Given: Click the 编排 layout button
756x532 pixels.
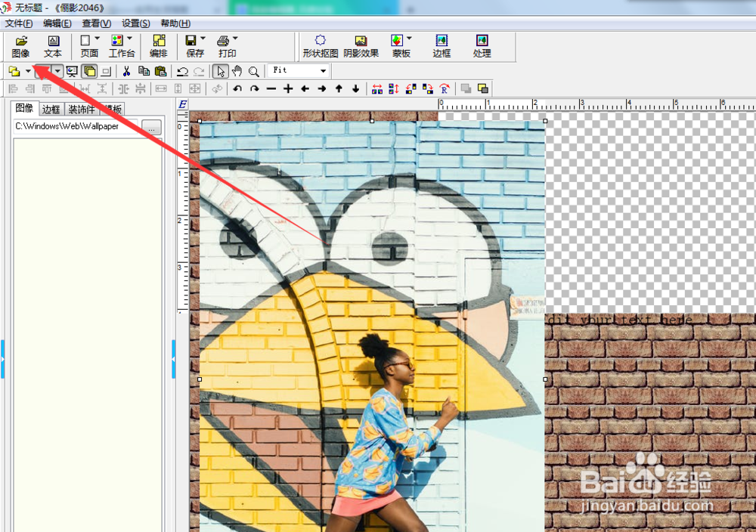Looking at the screenshot, I should (x=158, y=47).
